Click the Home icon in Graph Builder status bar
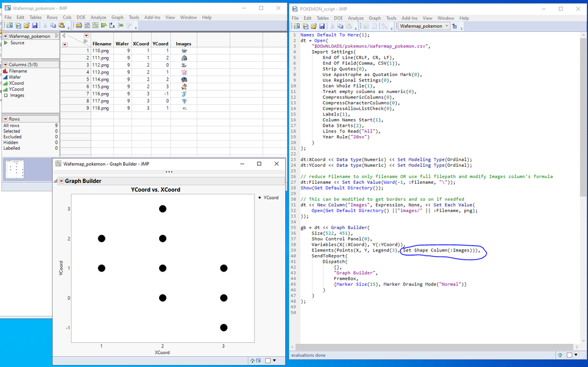 [252, 361]
